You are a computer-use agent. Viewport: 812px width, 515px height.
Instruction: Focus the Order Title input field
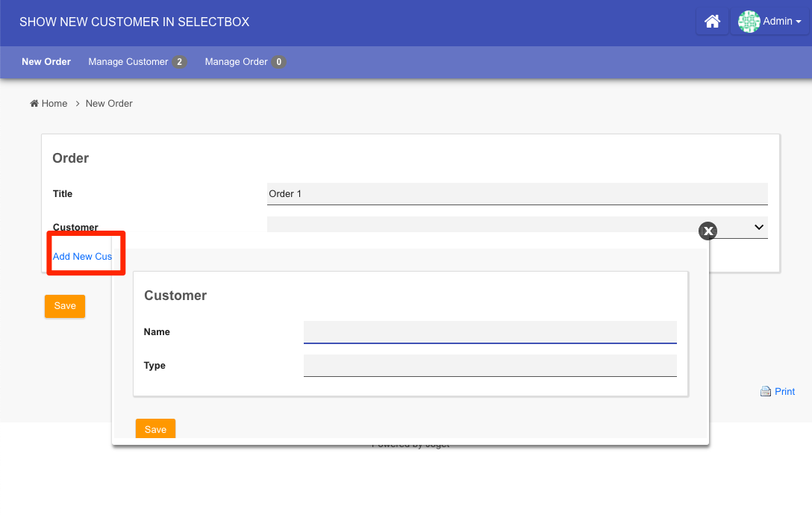(x=516, y=194)
